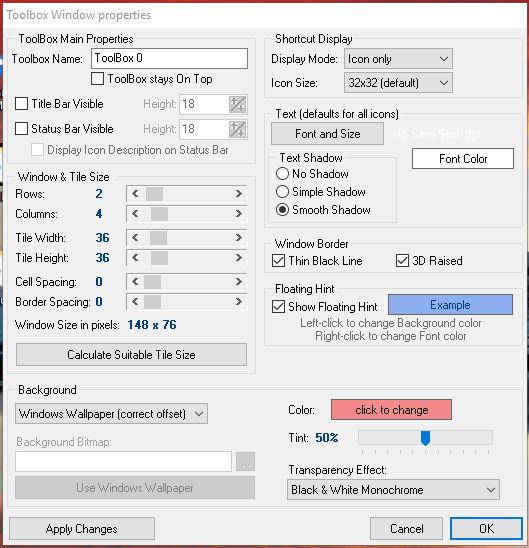Open the Display Mode dropdown
This screenshot has width=529, height=548.
pos(398,59)
